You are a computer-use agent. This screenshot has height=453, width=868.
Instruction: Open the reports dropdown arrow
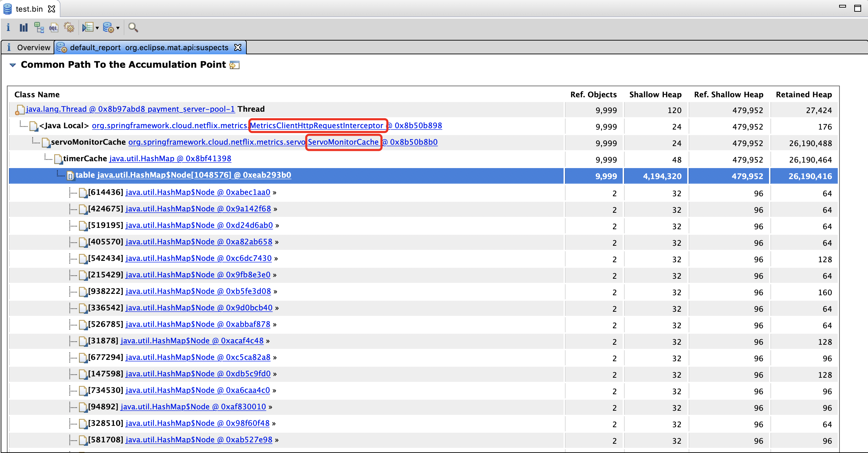[x=118, y=28]
